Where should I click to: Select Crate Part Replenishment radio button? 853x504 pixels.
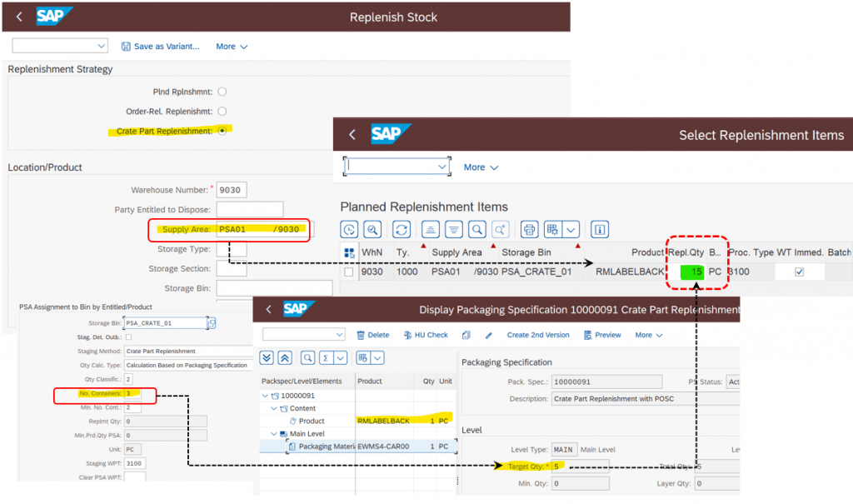point(222,131)
